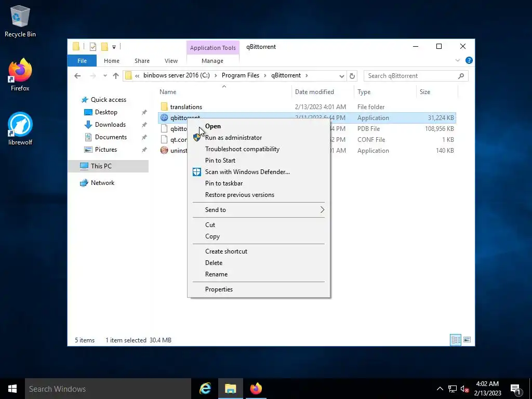
Task: Expand the ribbon with the chevron
Action: (457, 60)
